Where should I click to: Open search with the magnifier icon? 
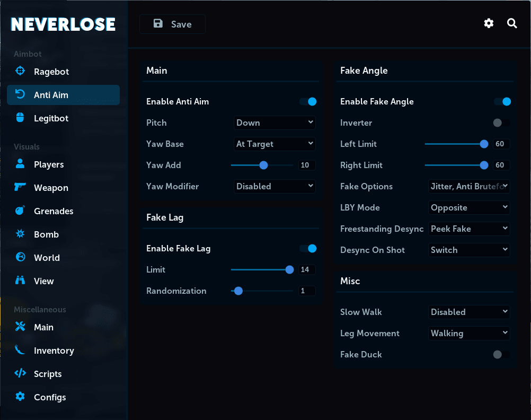coord(512,23)
